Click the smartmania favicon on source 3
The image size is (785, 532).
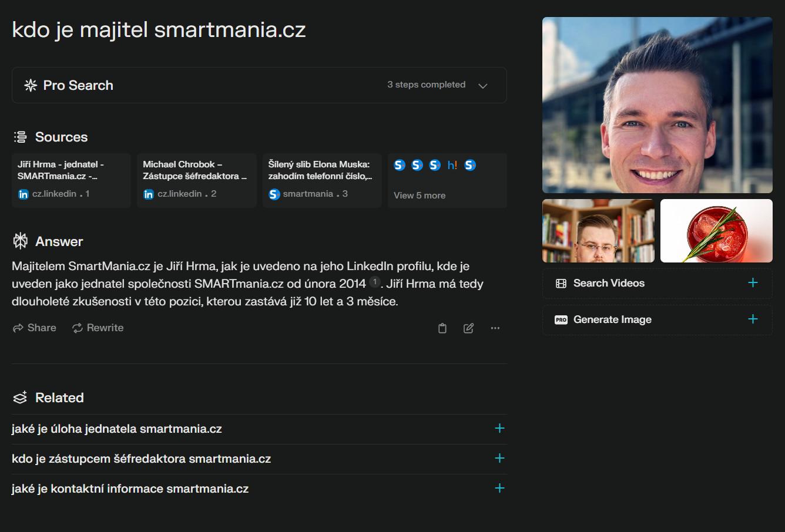click(x=274, y=194)
